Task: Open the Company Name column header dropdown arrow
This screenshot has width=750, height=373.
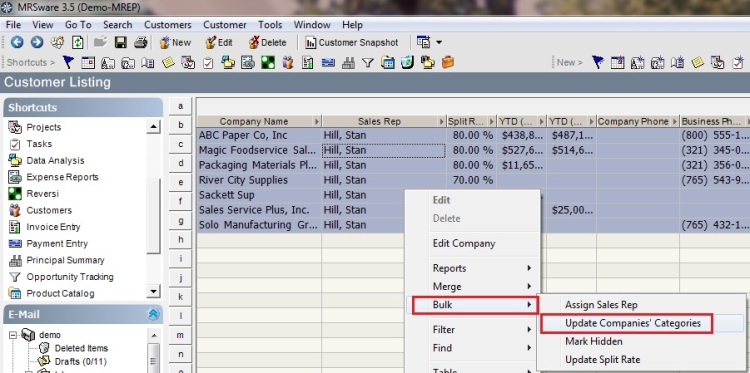Action: click(317, 121)
